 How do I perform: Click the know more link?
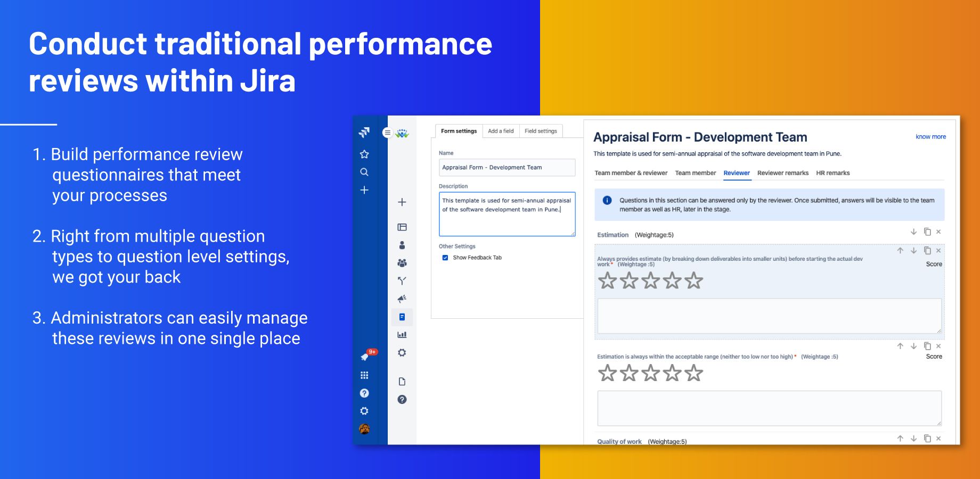930,137
